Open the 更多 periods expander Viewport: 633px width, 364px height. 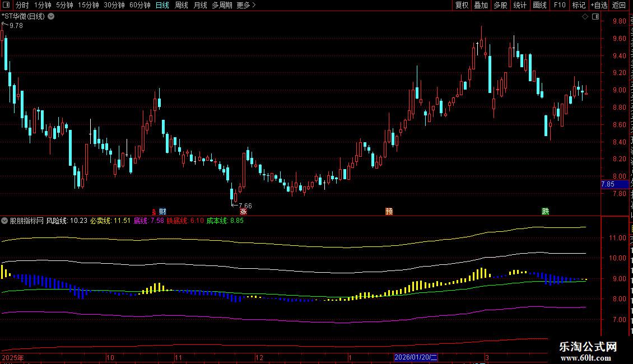point(246,5)
